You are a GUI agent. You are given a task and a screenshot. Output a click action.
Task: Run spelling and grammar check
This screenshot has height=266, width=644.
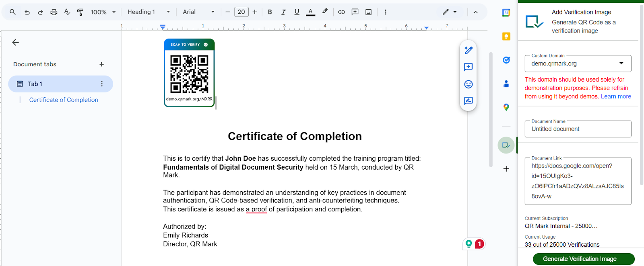67,12
